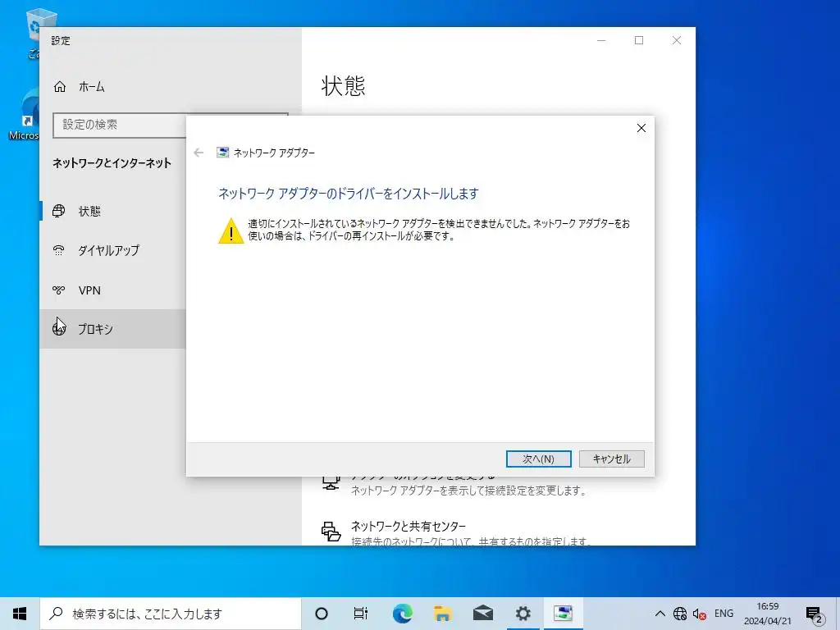This screenshot has width=840, height=630.
Task: Click the dial-up phone icon in the sidebar
Action: click(x=59, y=250)
